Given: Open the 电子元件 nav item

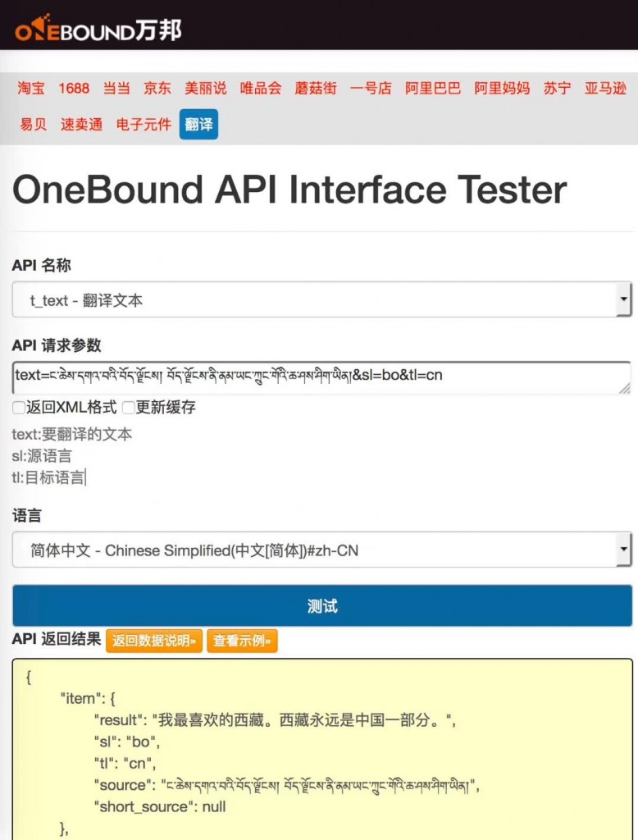Looking at the screenshot, I should [144, 125].
